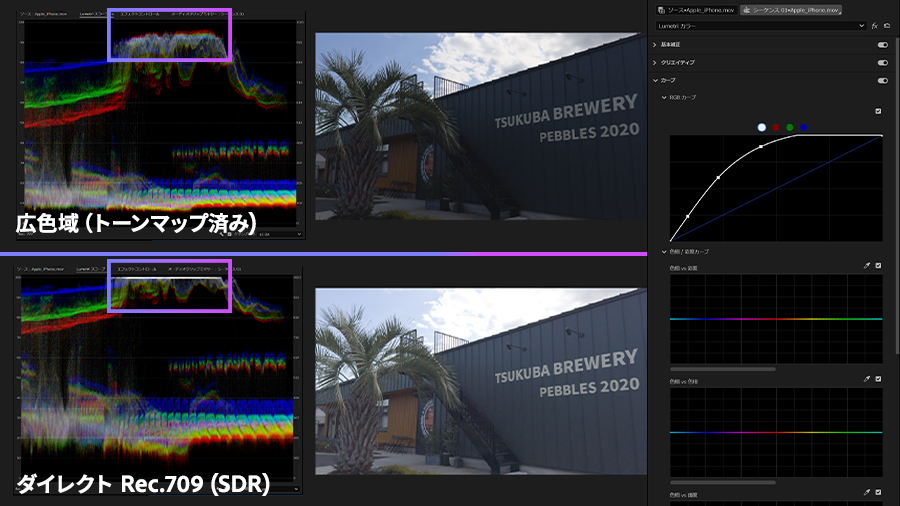The width and height of the screenshot is (900, 506).
Task: Select the blue RGB curve channel
Action: coord(804,127)
